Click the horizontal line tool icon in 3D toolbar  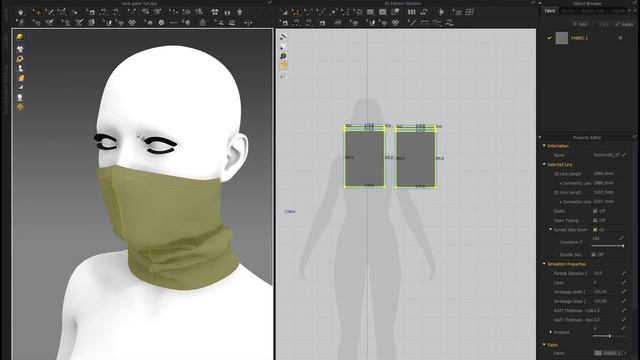[x=173, y=23]
